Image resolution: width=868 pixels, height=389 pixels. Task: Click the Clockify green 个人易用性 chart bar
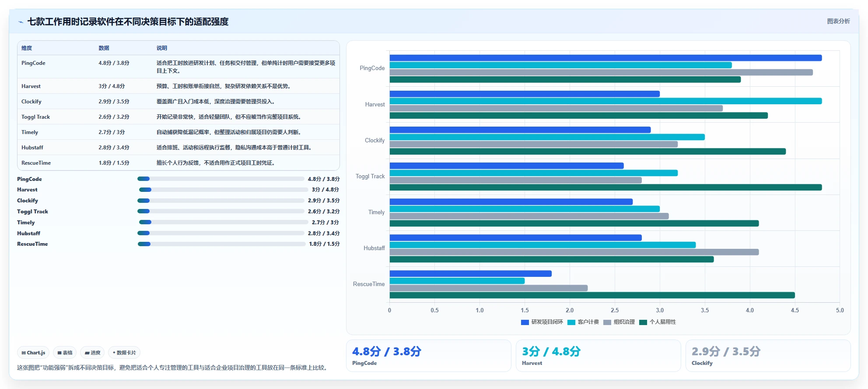point(588,152)
